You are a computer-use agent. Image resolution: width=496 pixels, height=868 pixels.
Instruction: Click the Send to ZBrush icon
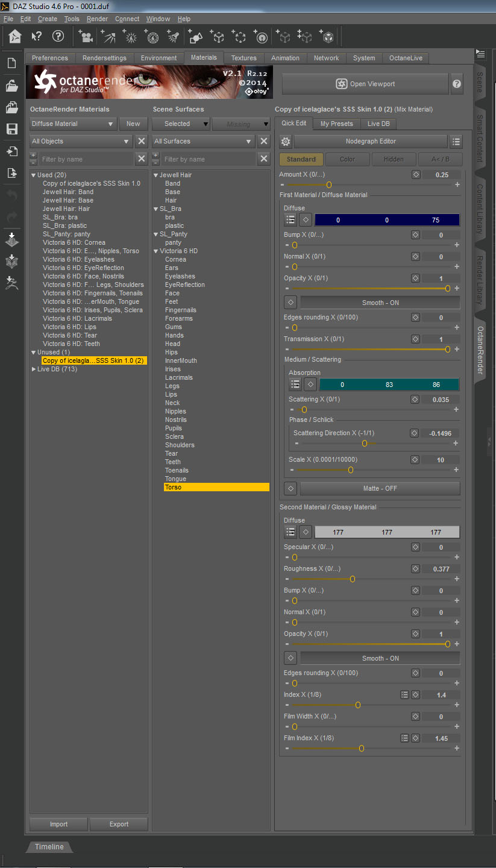12,283
